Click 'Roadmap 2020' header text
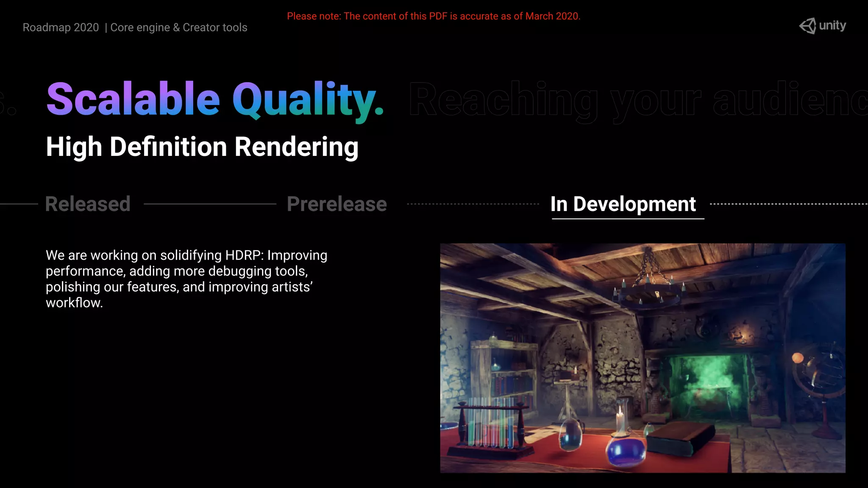 tap(61, 28)
